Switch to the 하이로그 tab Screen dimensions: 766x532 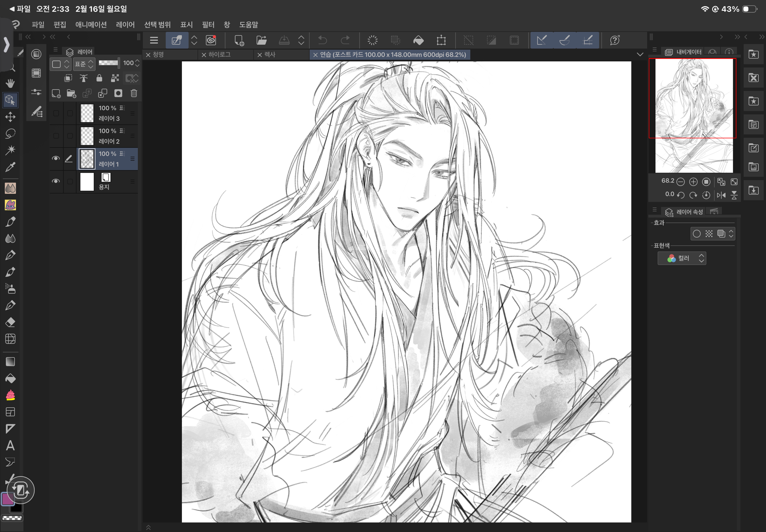click(x=220, y=54)
